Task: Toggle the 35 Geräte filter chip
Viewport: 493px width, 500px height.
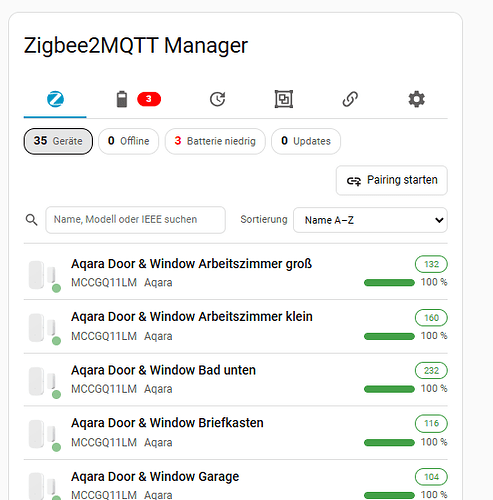Action: pos(58,141)
